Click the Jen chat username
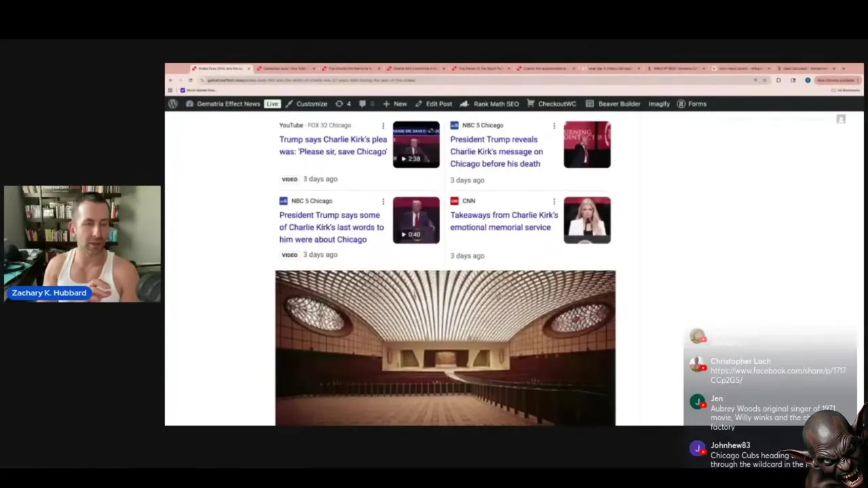Viewport: 868px width, 488px height. tap(717, 399)
